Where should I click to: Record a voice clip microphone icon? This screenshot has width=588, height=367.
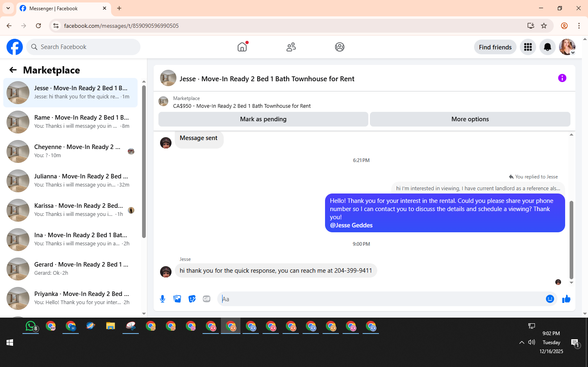coord(163,299)
